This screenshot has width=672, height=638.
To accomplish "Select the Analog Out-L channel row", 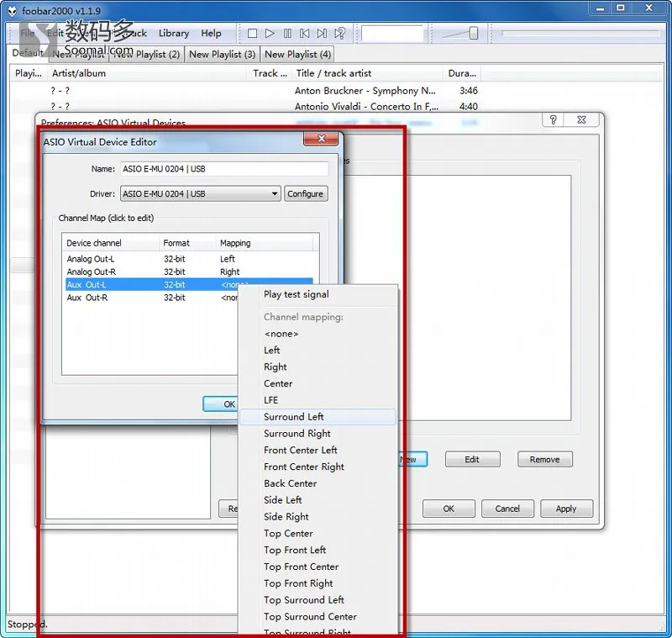I will coord(190,259).
